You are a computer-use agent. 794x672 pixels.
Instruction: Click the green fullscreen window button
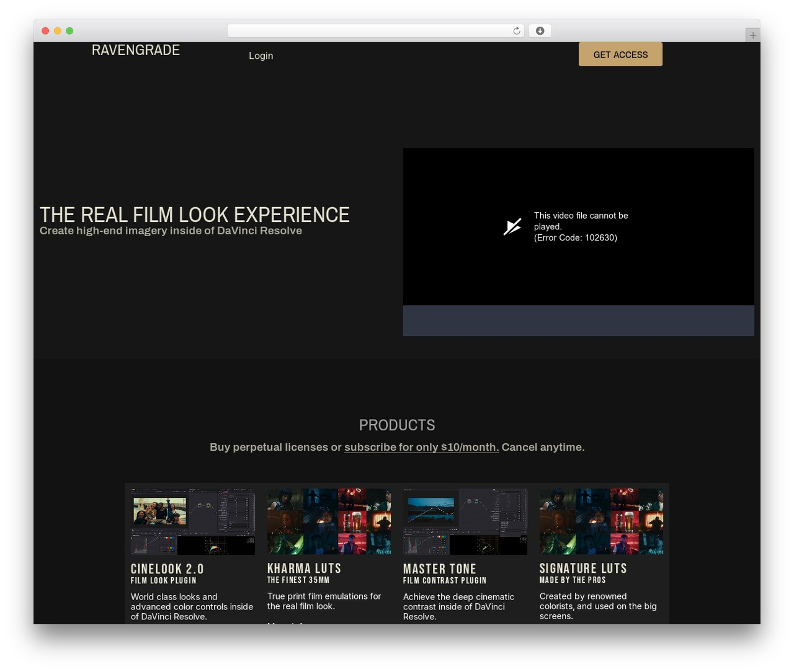(69, 31)
